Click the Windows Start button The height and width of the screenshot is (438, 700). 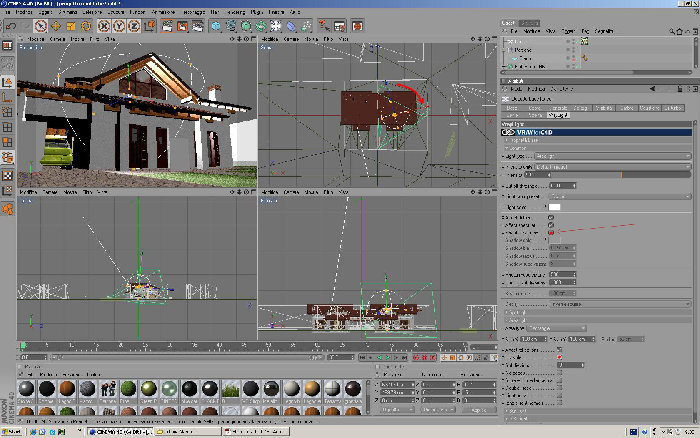(x=12, y=432)
